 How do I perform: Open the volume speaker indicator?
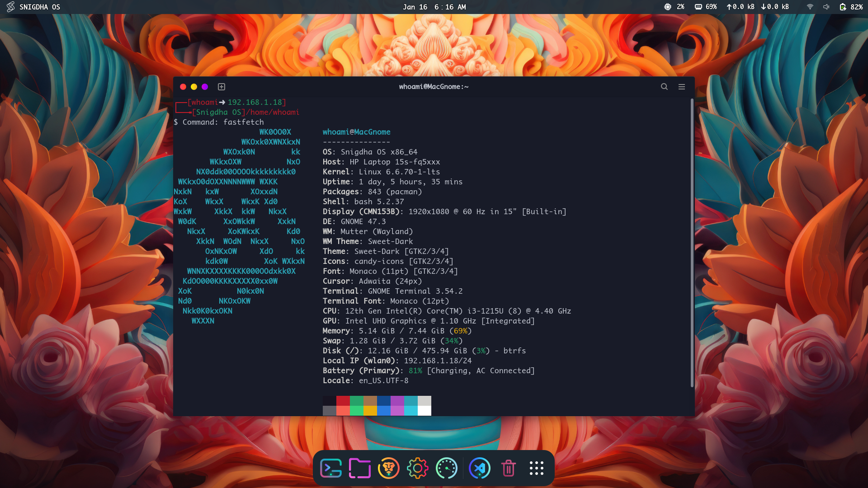click(826, 7)
